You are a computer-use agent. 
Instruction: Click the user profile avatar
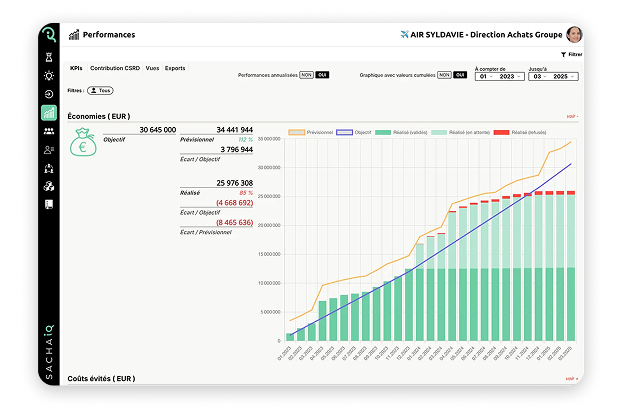point(575,34)
